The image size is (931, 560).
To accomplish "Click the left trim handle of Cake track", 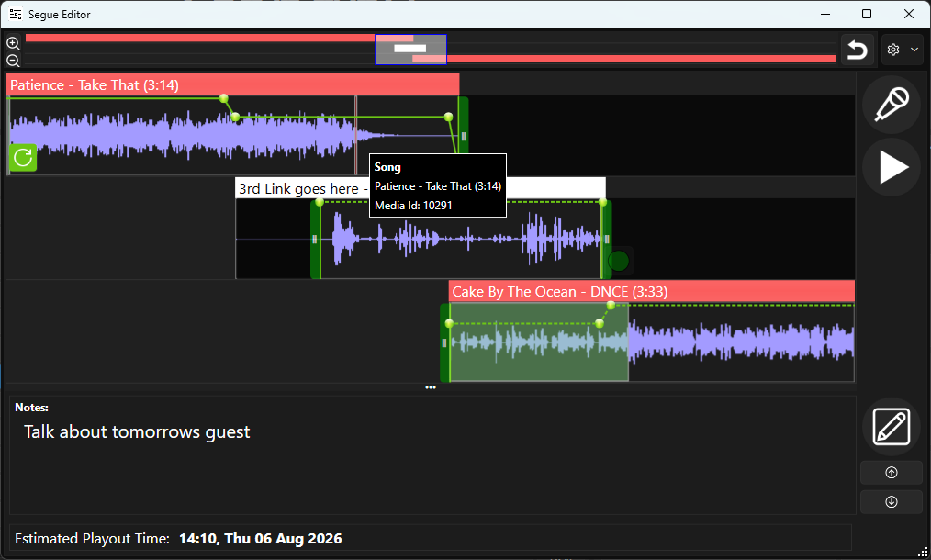I will click(x=444, y=342).
